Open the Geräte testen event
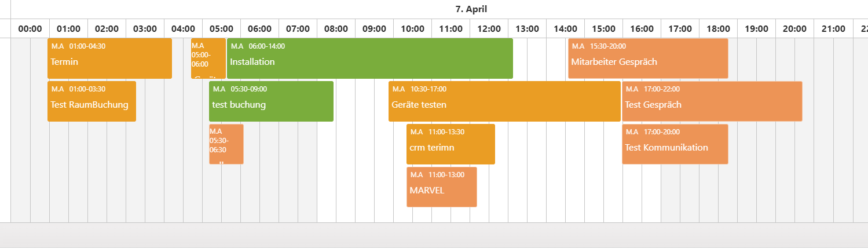 click(504, 101)
